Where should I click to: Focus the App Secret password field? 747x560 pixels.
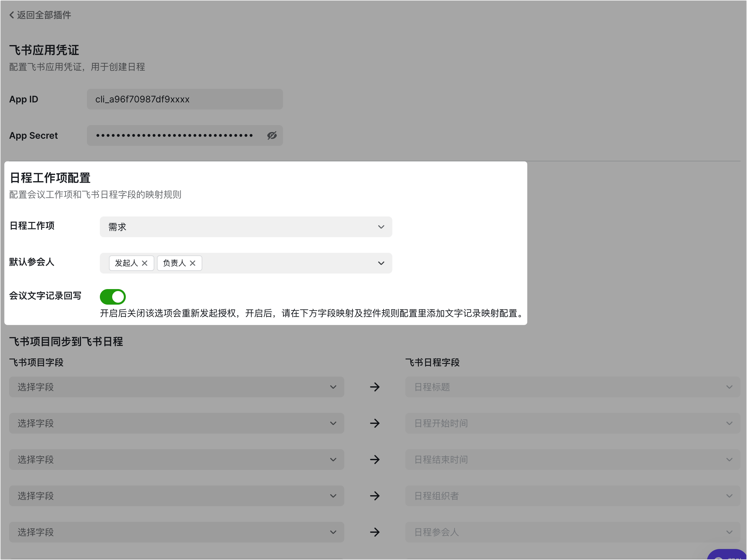coord(185,135)
